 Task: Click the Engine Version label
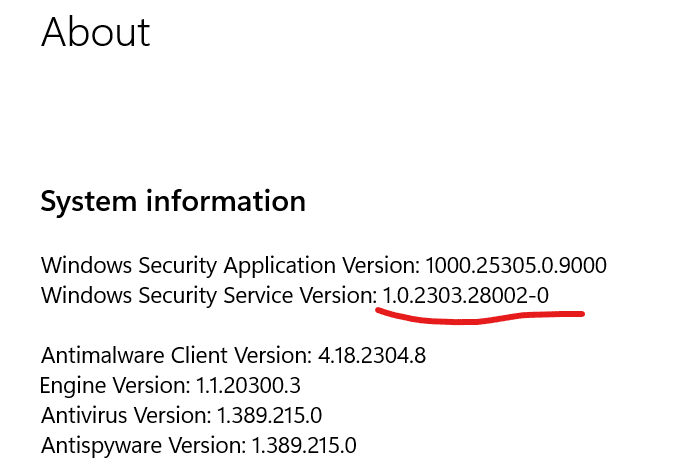115,386
